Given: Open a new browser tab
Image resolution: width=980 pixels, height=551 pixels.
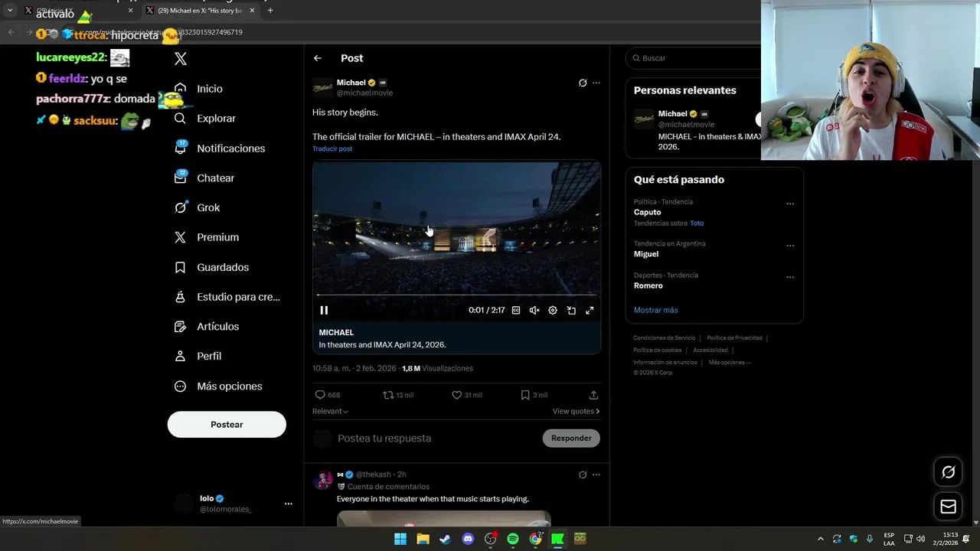Looking at the screenshot, I should coord(270,11).
